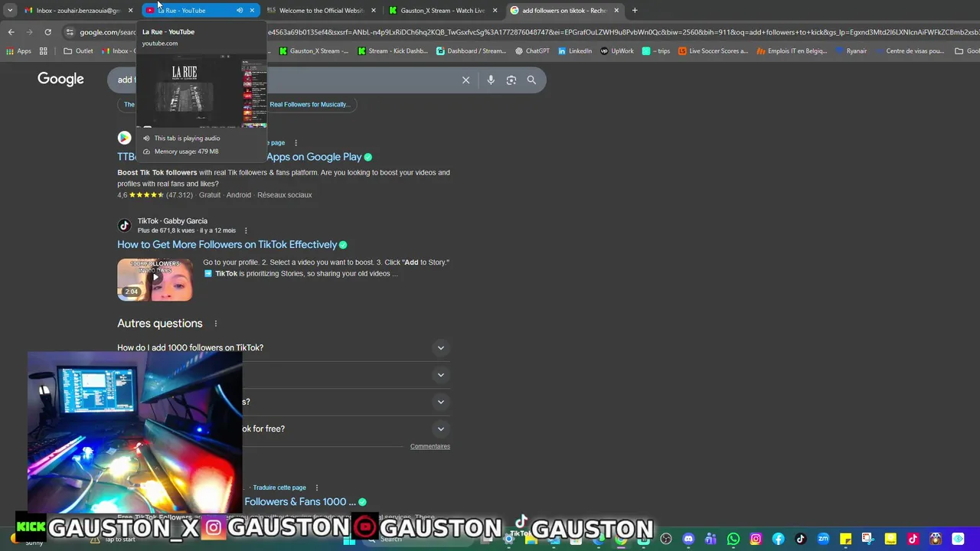Open Autres questions options menu

point(216,324)
